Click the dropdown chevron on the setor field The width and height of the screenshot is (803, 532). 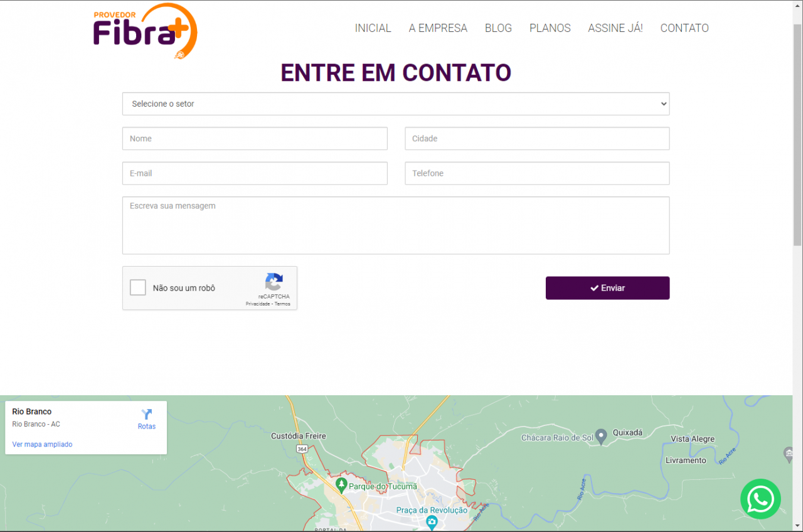click(x=663, y=104)
